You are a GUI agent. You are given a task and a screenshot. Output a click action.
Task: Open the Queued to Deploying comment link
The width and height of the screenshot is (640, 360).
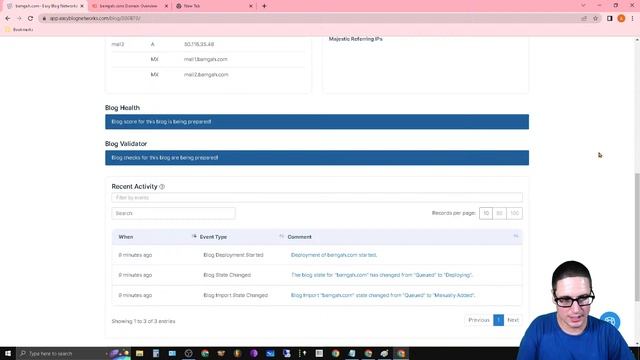point(382,275)
